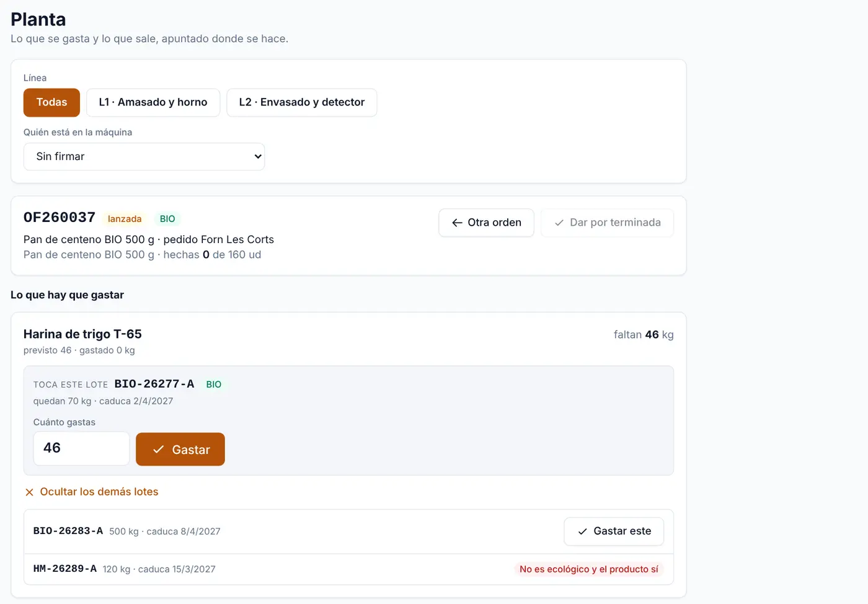Open the 'Sin firmar' operator dropdown
This screenshot has width=868, height=604.
click(x=144, y=157)
